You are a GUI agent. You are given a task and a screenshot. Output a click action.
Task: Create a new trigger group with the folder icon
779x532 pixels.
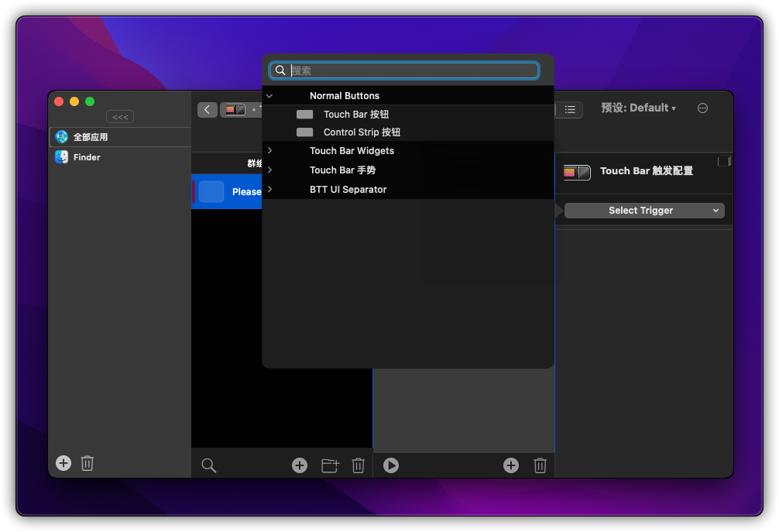click(330, 465)
